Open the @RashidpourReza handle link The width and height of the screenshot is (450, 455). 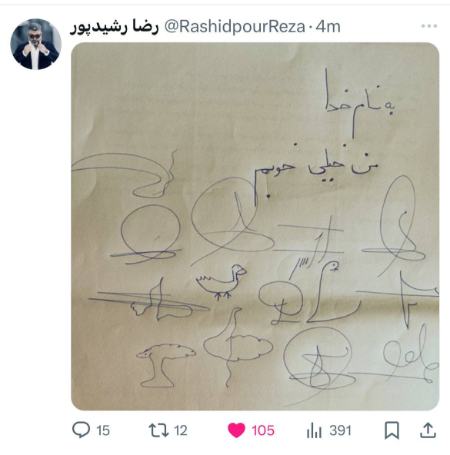coord(235,27)
